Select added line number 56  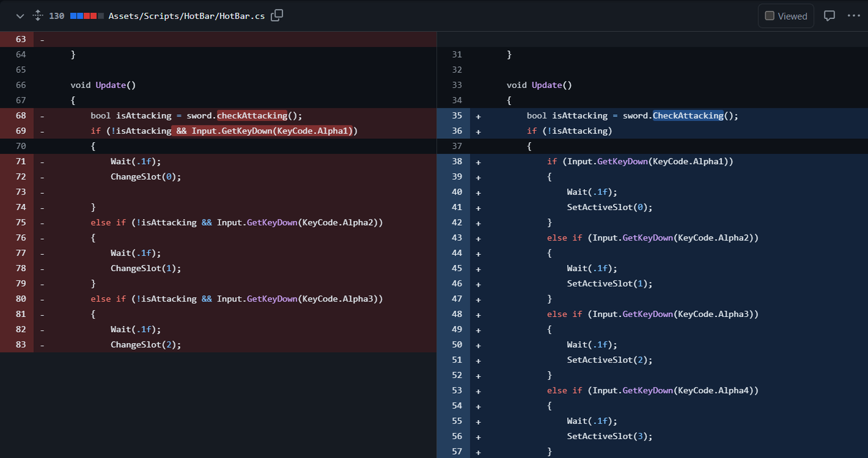click(x=456, y=436)
